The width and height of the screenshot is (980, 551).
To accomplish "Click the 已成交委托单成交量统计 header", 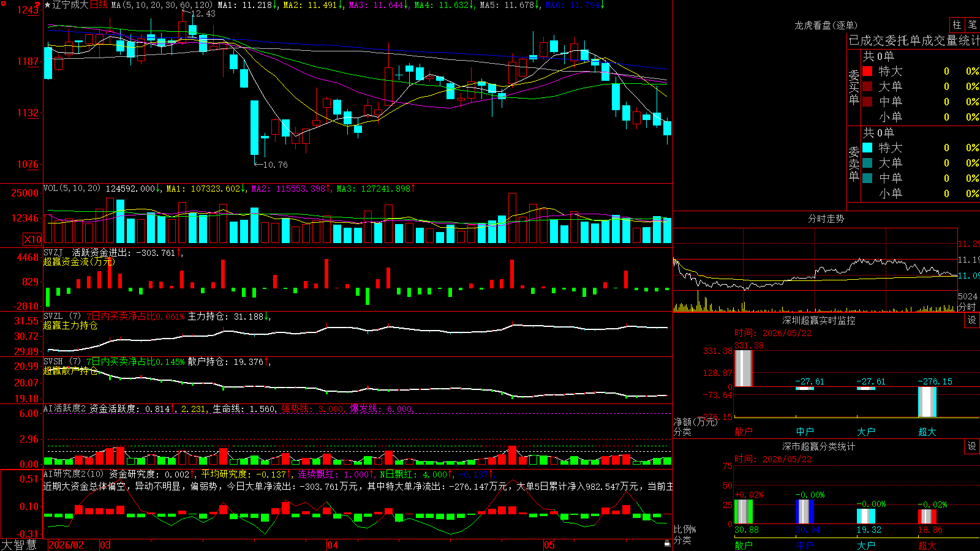I will point(914,40).
